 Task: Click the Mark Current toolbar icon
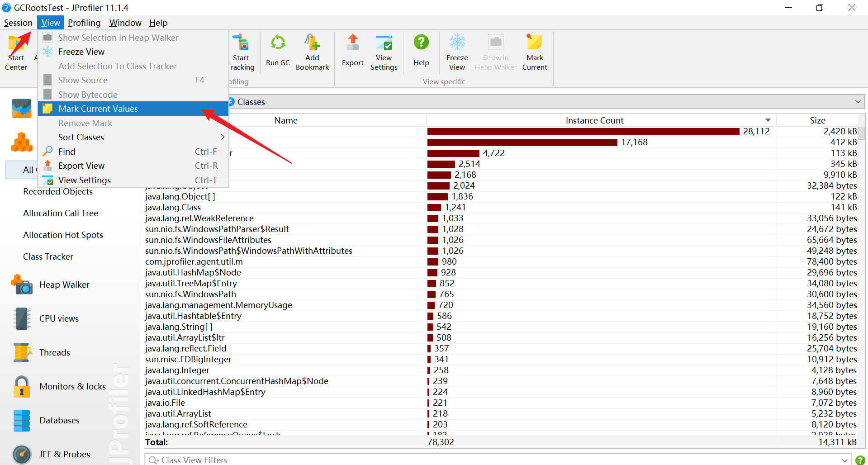pyautogui.click(x=534, y=43)
